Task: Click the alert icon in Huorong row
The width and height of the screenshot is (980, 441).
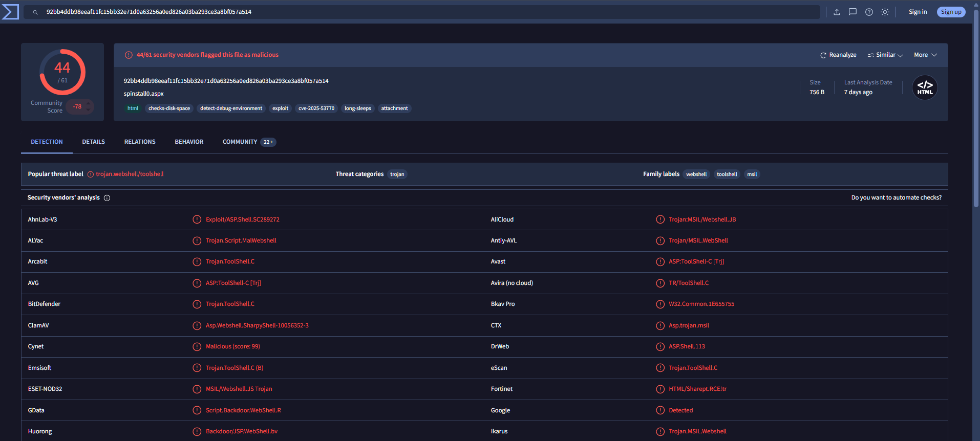Action: 197,431
